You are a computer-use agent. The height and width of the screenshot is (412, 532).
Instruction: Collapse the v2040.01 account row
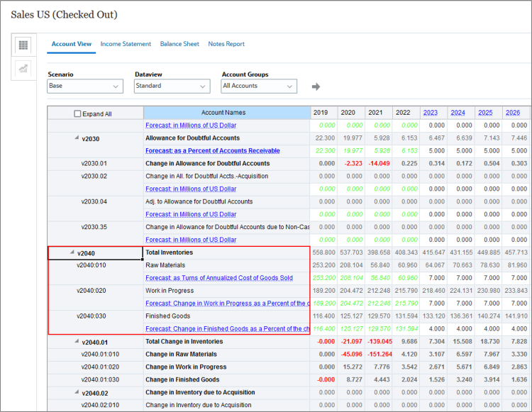coord(76,342)
